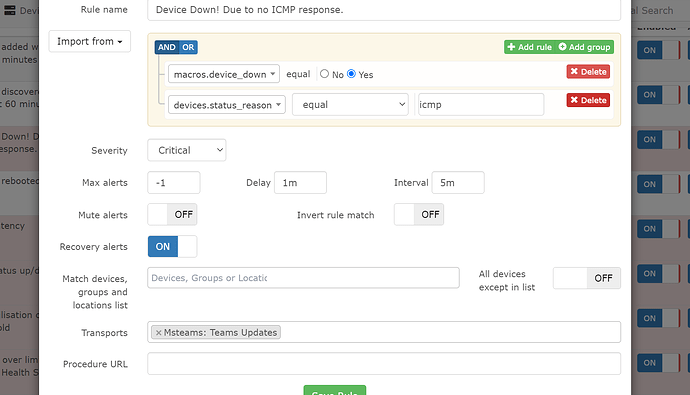
Task: Toggle the Mute alerts switch
Action: (172, 215)
